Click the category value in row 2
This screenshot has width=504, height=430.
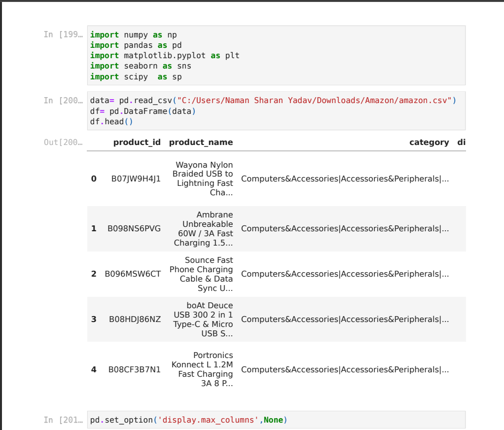pos(345,274)
